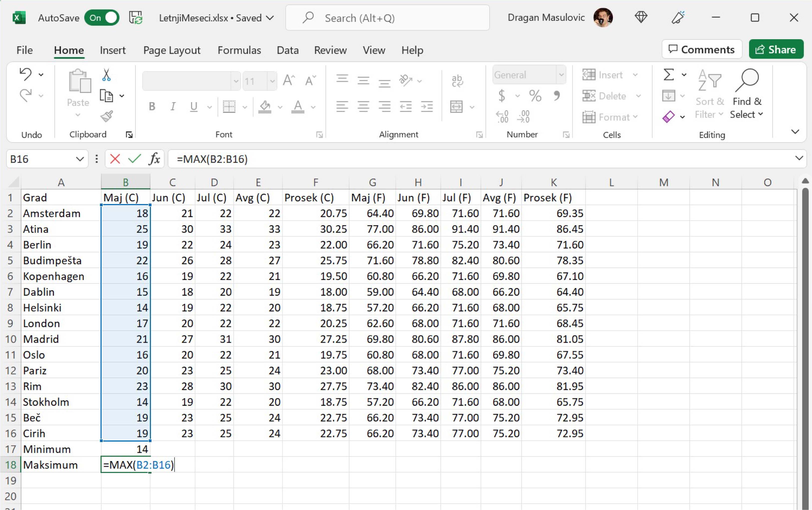Viewport: 812px width, 510px height.
Task: Click the Clear eraser icon
Action: point(668,117)
